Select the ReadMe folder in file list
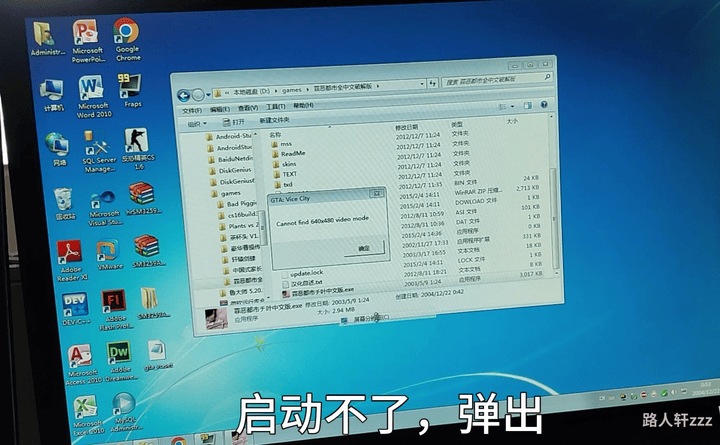Screen dimensions: 720x445 coord(288,154)
